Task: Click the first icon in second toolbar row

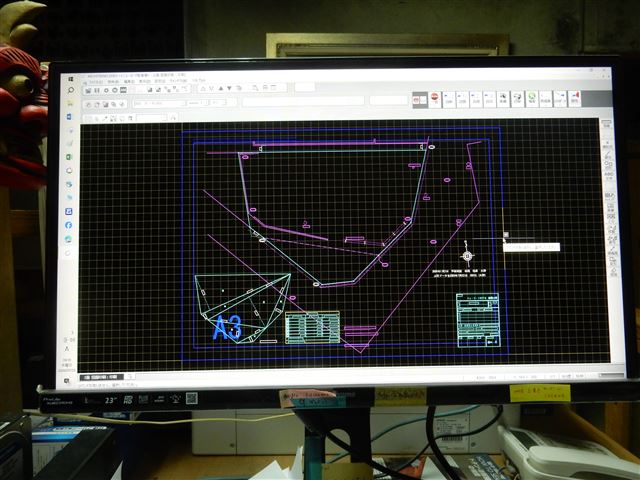Action: click(x=88, y=104)
